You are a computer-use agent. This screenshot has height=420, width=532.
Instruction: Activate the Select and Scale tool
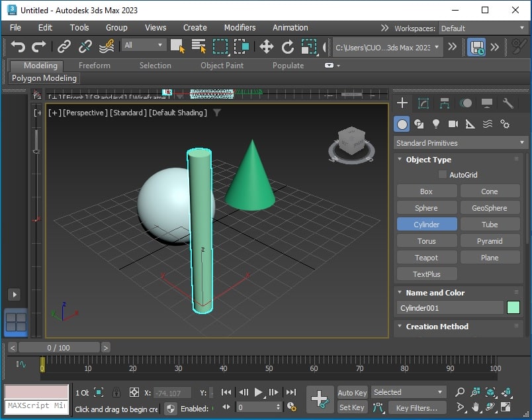click(309, 46)
